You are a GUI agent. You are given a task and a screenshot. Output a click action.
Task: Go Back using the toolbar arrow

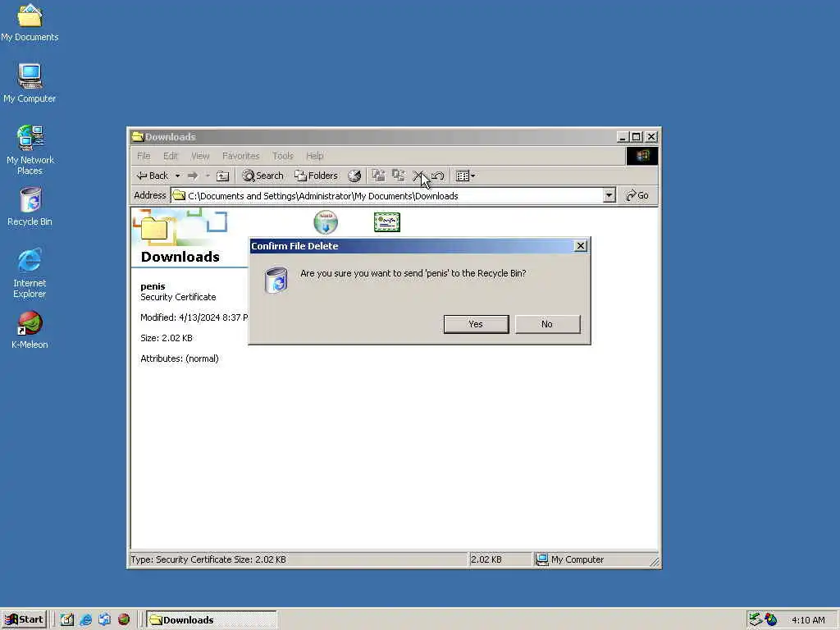pos(152,176)
